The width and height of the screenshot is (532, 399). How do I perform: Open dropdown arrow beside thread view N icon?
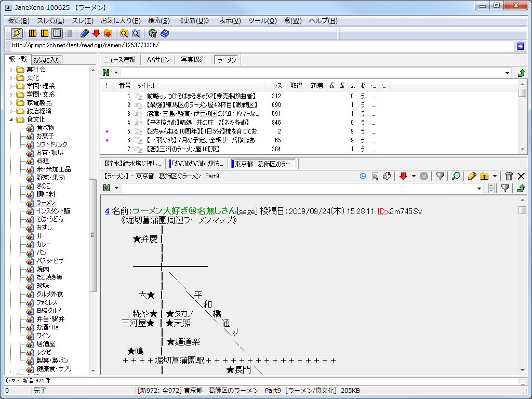(x=116, y=188)
